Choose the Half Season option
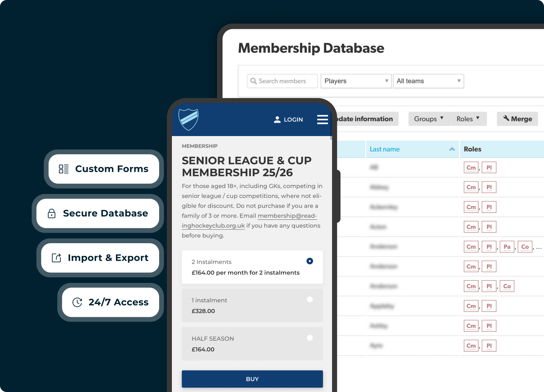 click(309, 338)
